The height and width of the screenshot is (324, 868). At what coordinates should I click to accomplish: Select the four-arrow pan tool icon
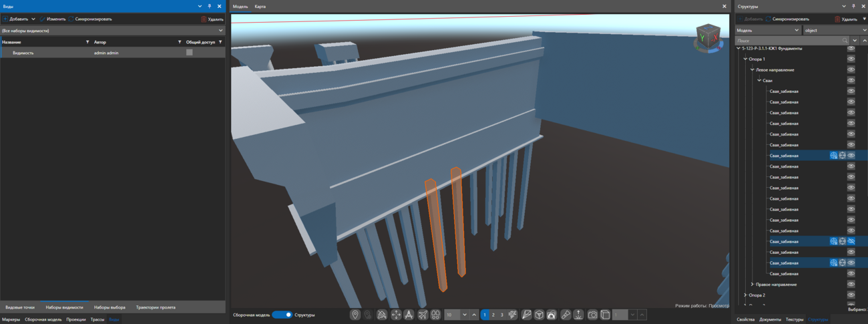tap(396, 315)
